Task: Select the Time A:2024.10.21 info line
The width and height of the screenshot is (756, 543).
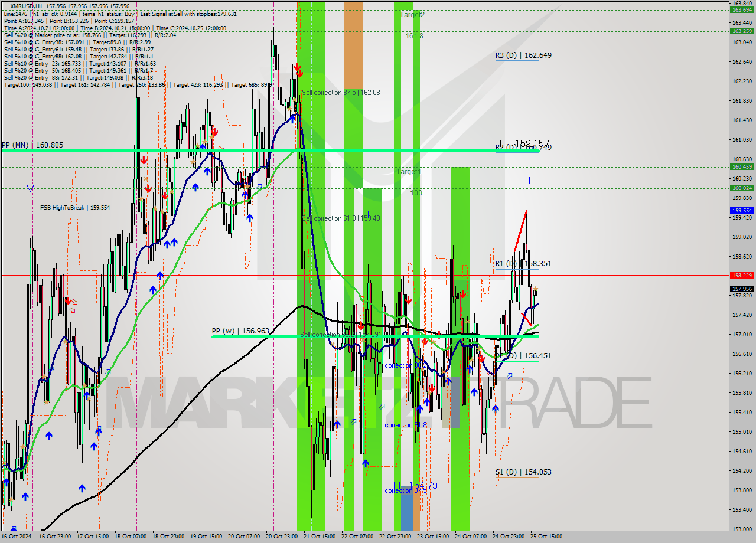Action: [115, 28]
